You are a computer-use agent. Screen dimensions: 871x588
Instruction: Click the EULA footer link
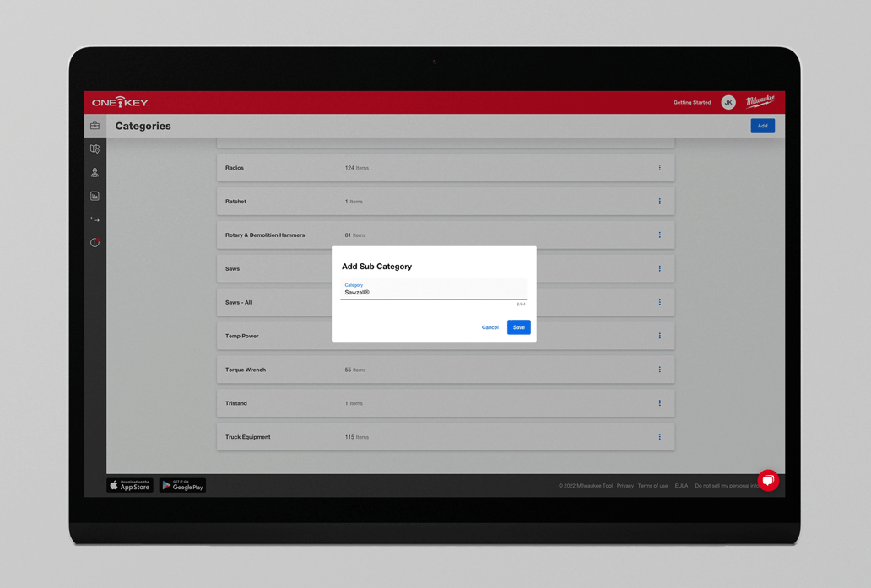point(681,485)
